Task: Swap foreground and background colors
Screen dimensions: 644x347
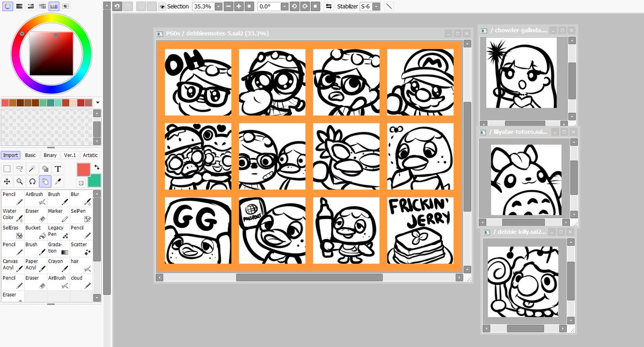Action: tap(97, 167)
